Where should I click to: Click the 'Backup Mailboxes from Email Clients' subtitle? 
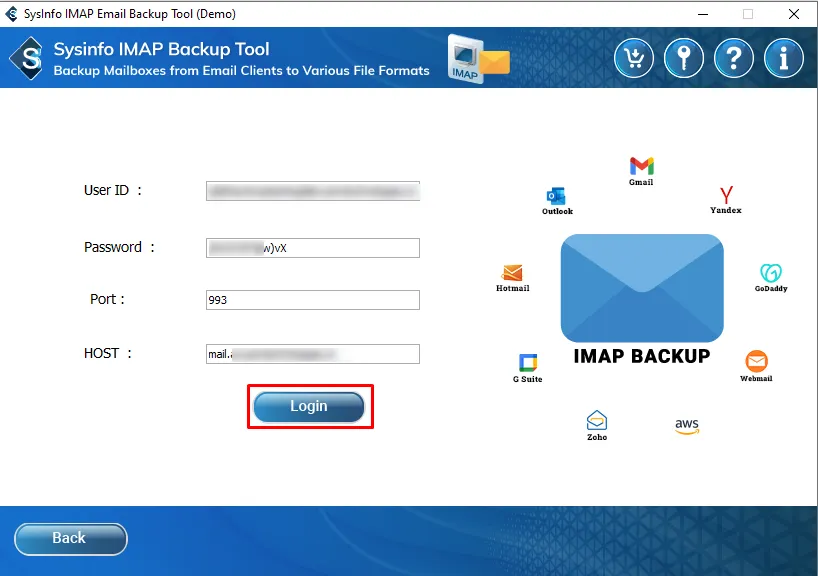[241, 71]
